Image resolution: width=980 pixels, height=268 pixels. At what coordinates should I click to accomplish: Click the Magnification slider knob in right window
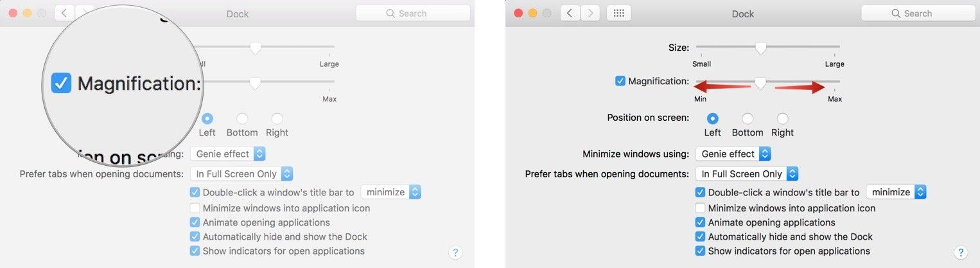(761, 83)
